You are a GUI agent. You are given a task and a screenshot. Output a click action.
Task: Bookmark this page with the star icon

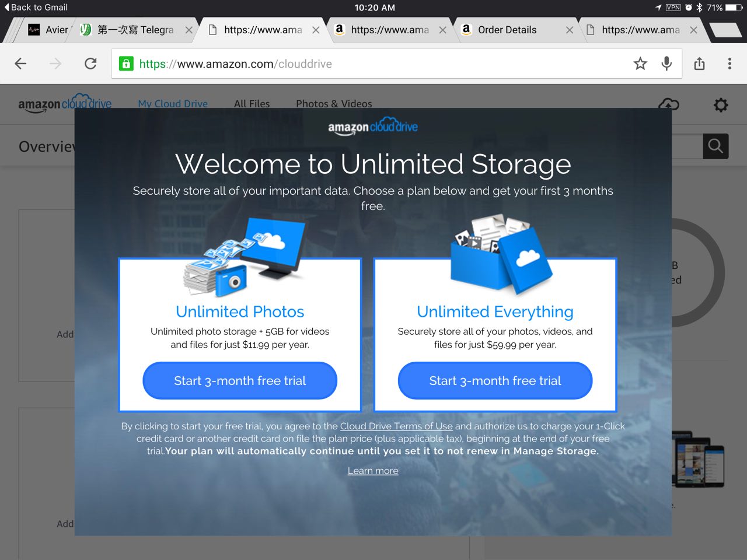pyautogui.click(x=640, y=64)
